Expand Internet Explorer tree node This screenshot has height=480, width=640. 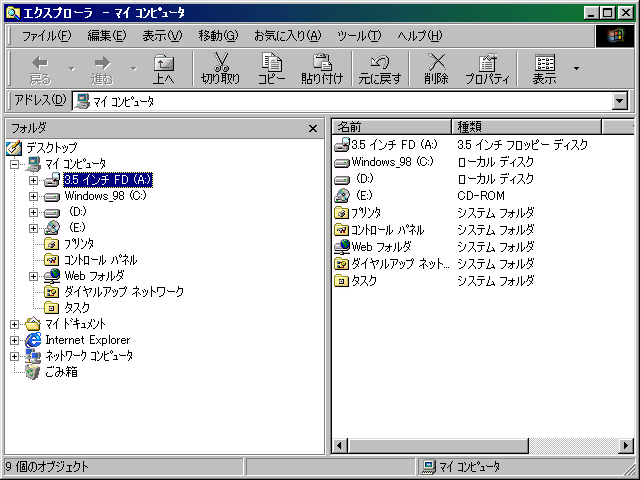point(14,340)
